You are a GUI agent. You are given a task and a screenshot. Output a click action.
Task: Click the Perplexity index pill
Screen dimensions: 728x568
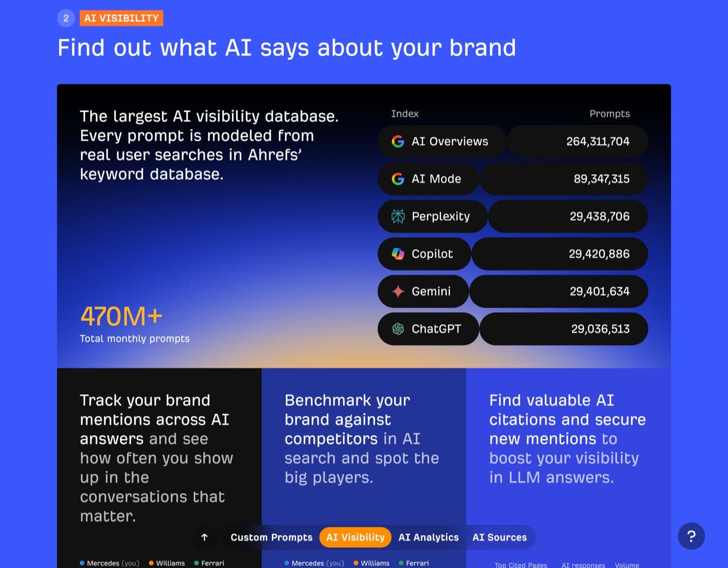(x=433, y=216)
